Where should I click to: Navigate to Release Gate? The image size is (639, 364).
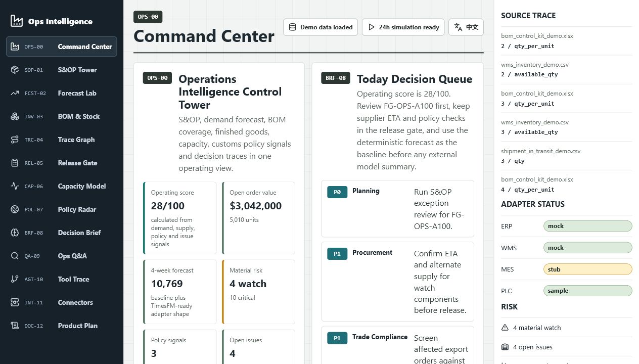[x=62, y=163]
